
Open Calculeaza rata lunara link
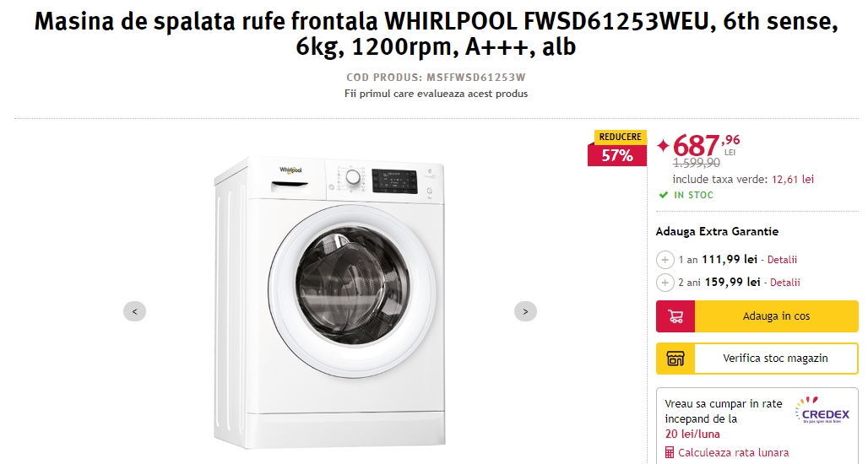733,453
